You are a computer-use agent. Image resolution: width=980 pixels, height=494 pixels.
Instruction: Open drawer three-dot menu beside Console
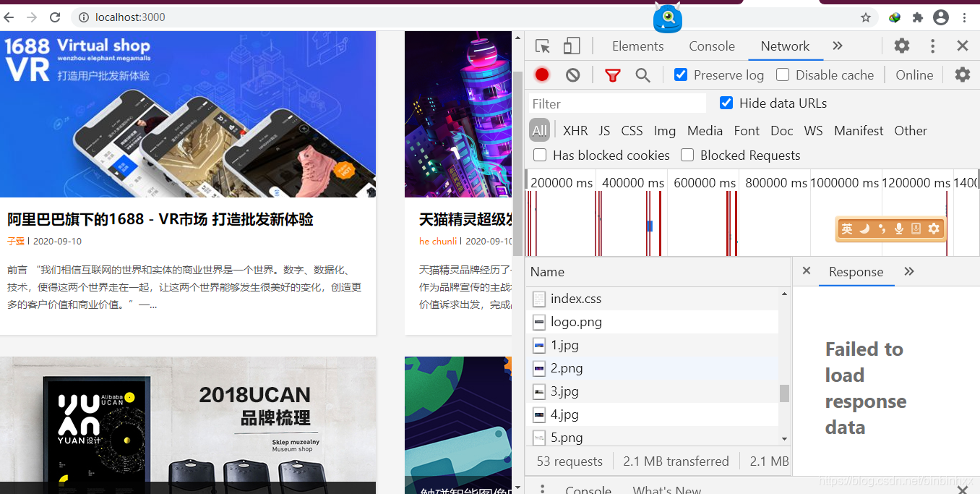(543, 490)
